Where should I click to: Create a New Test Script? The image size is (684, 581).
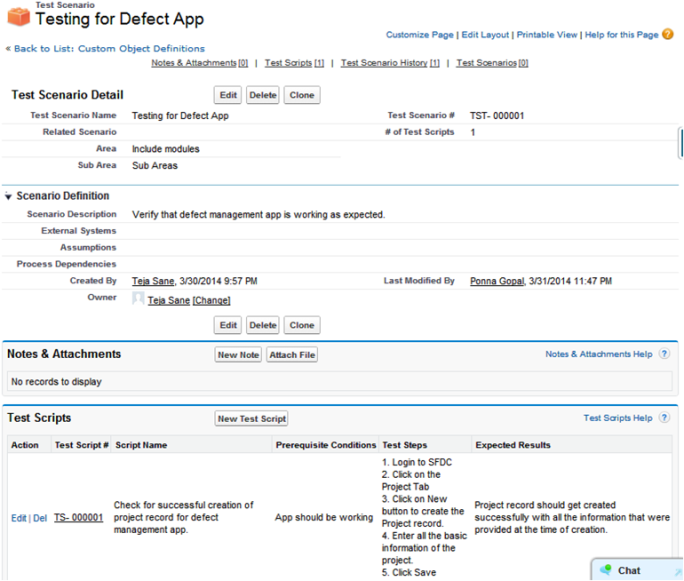252,418
